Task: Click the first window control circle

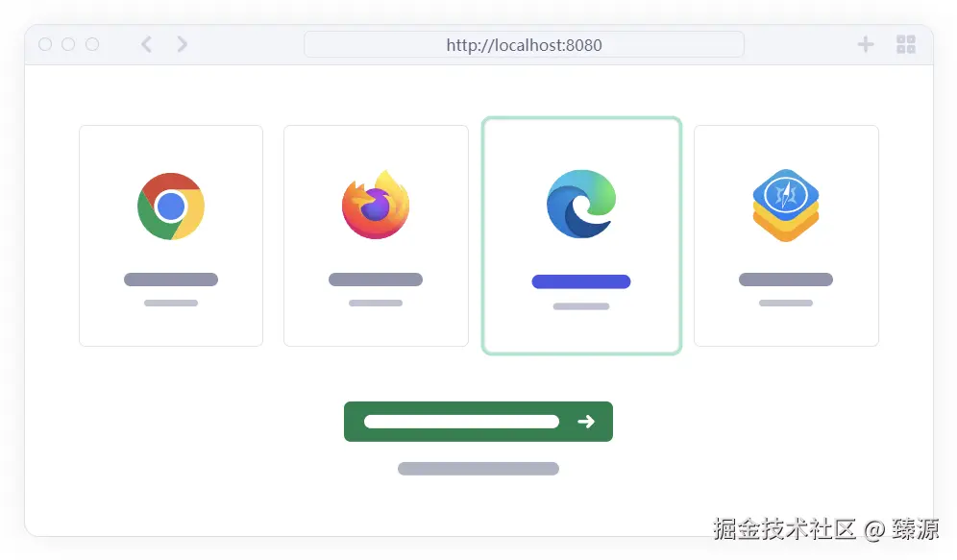Action: pos(45,44)
